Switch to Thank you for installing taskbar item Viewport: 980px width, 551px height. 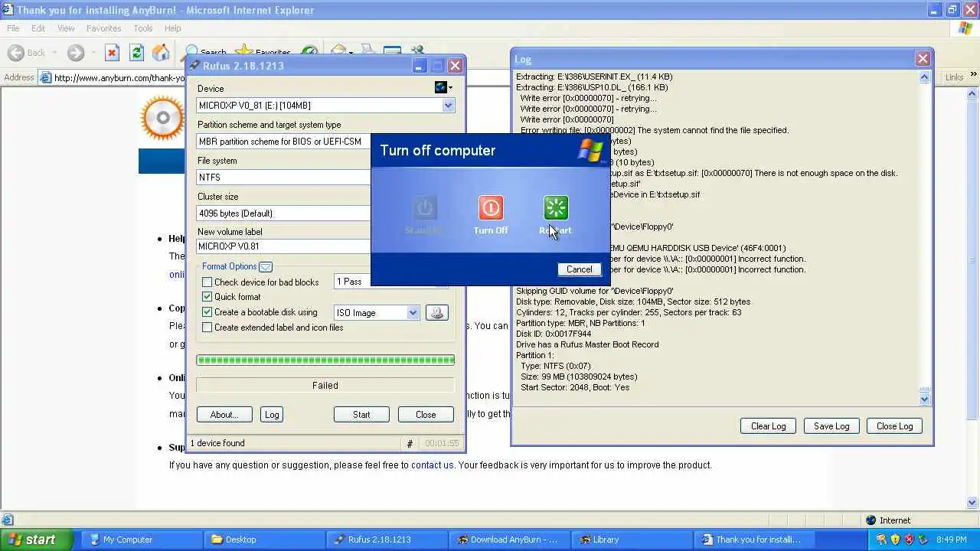753,540
